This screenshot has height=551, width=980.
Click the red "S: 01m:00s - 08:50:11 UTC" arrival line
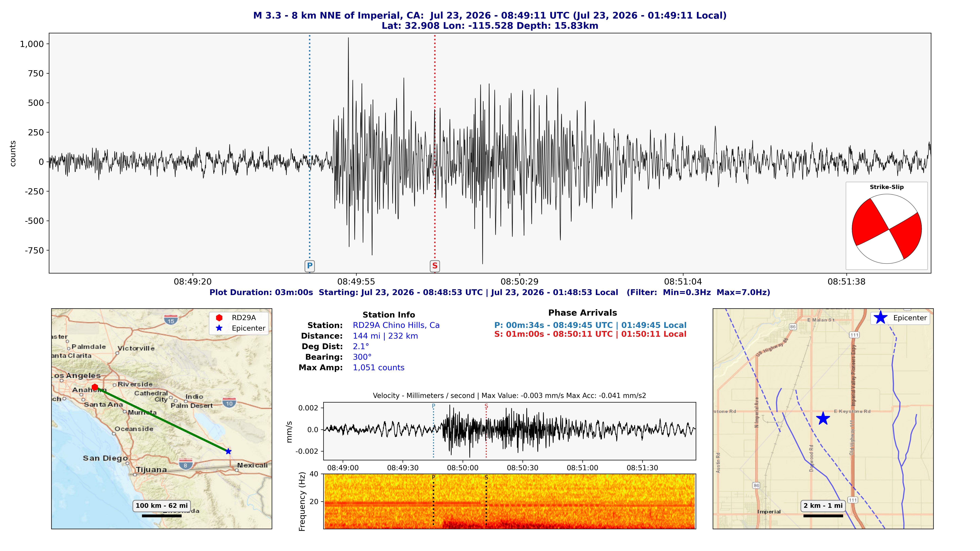coord(590,334)
